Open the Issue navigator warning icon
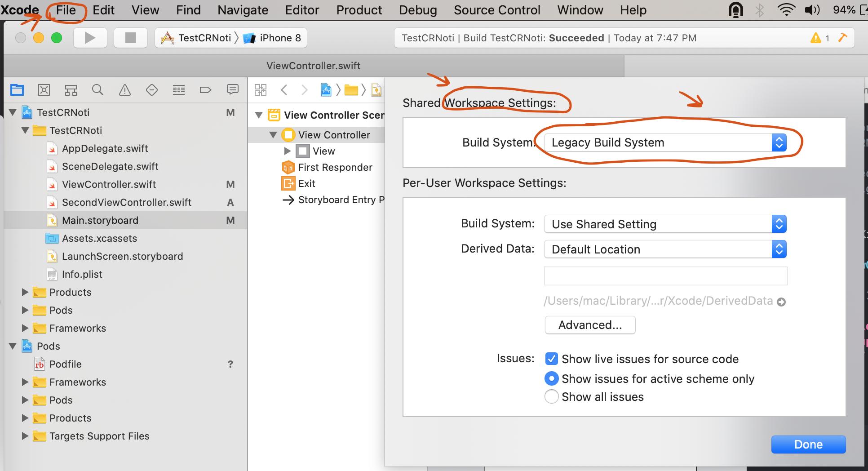 pyautogui.click(x=124, y=90)
